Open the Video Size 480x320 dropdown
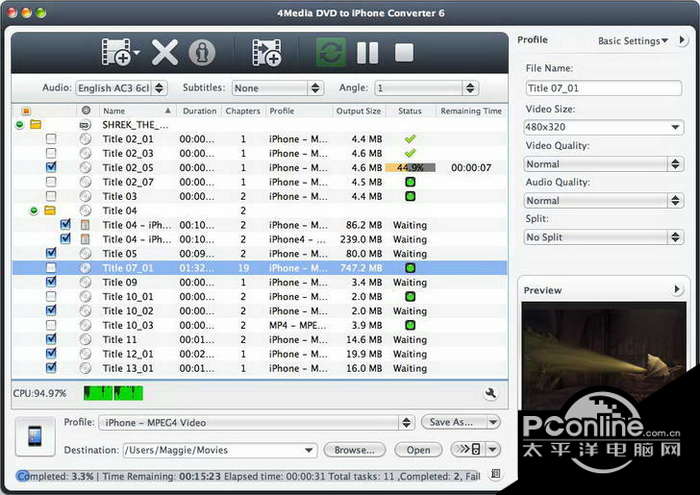 pos(604,127)
